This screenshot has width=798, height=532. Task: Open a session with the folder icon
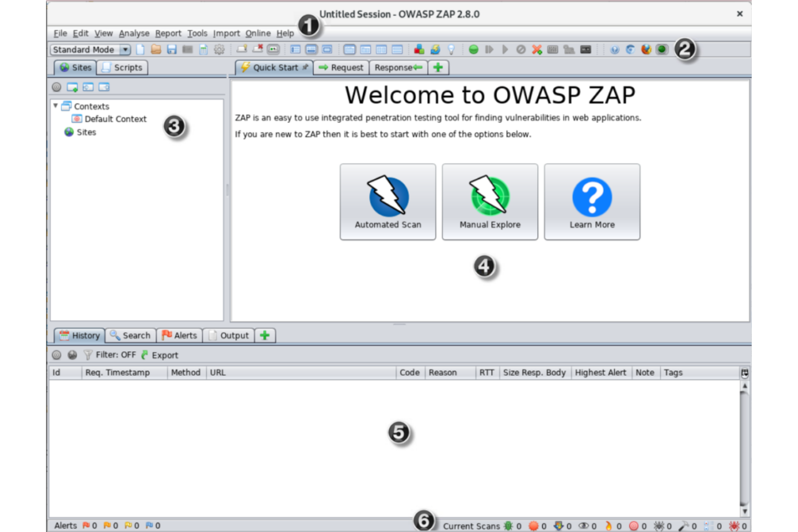[156, 50]
